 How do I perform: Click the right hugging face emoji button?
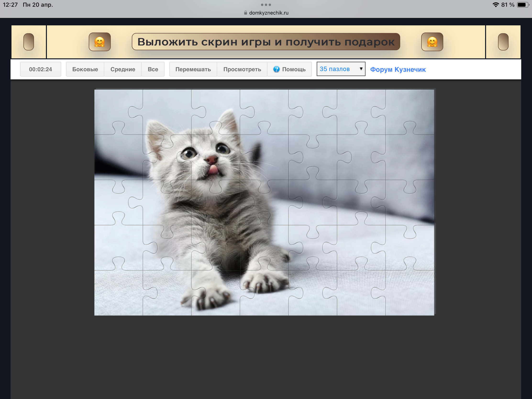[x=432, y=42]
